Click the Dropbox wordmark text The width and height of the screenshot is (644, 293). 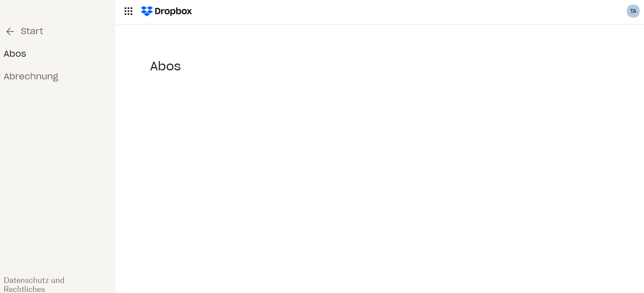tap(173, 11)
